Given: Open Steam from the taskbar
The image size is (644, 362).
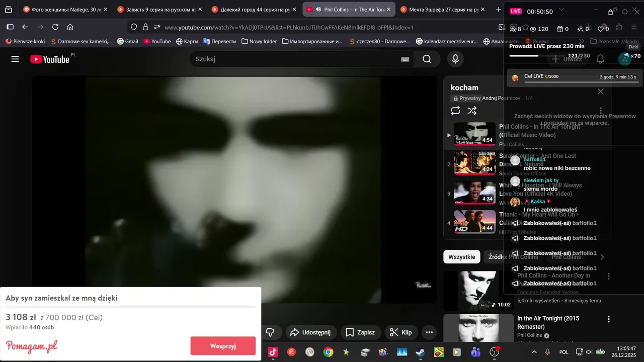Looking at the screenshot, I should click(x=420, y=352).
